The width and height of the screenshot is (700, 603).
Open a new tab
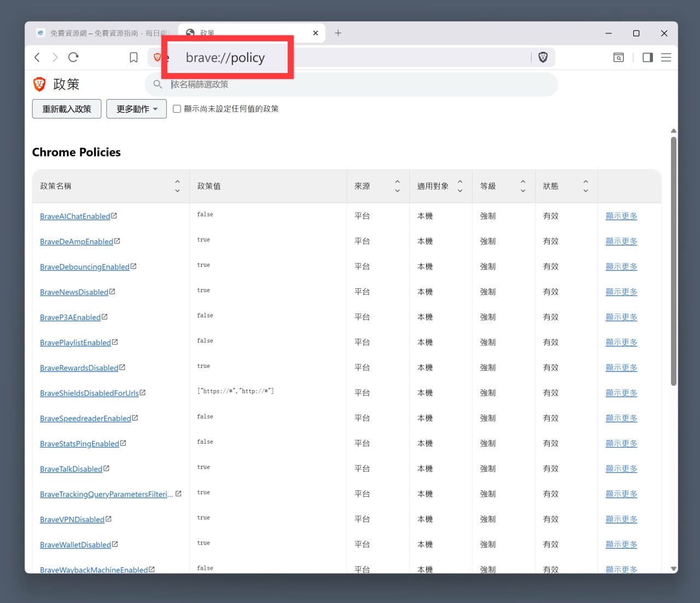338,33
